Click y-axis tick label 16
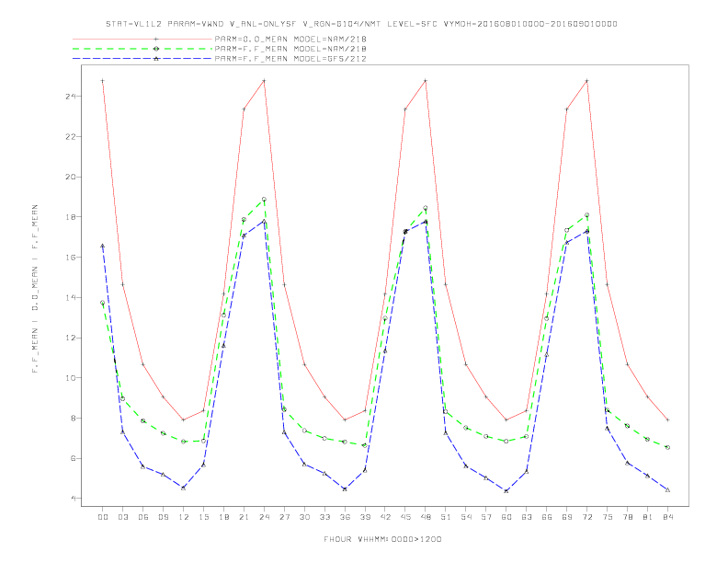The width and height of the screenshot is (728, 563). (x=70, y=258)
